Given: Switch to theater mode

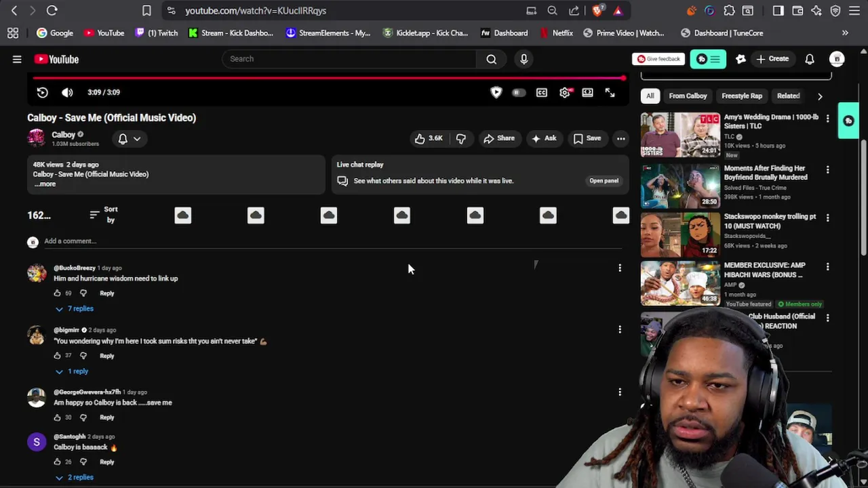Looking at the screenshot, I should tap(587, 93).
